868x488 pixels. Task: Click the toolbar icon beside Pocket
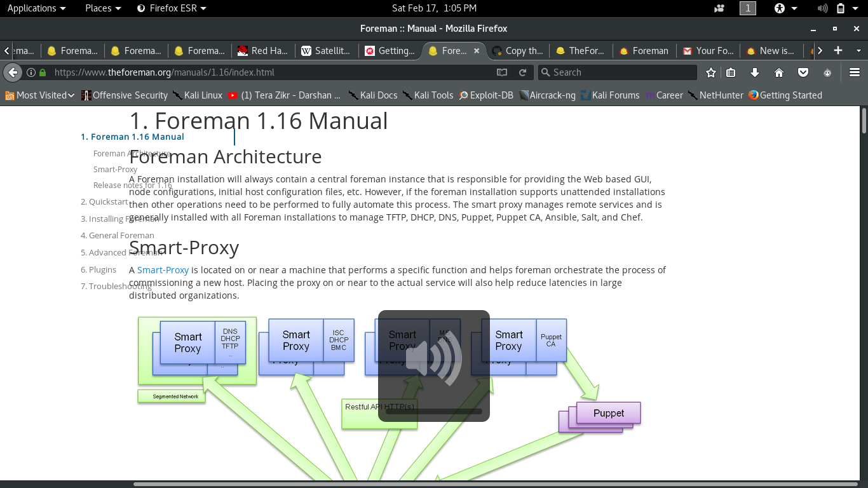tap(827, 72)
